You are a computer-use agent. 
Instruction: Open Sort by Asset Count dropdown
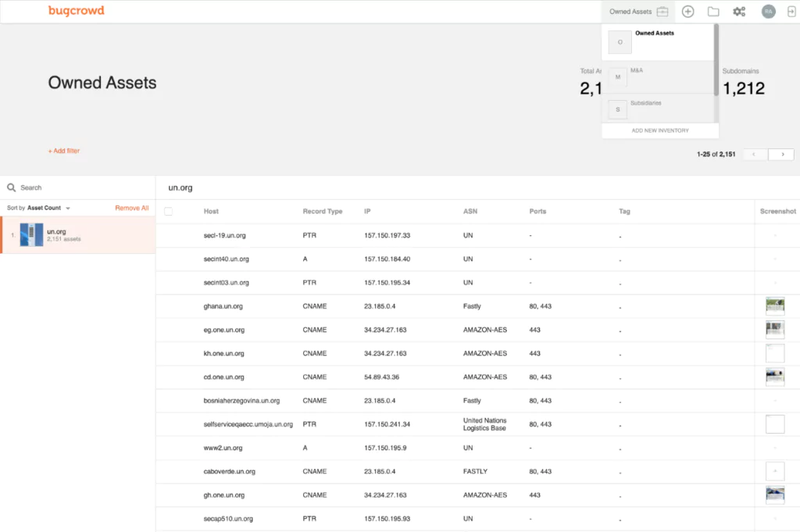(x=39, y=208)
